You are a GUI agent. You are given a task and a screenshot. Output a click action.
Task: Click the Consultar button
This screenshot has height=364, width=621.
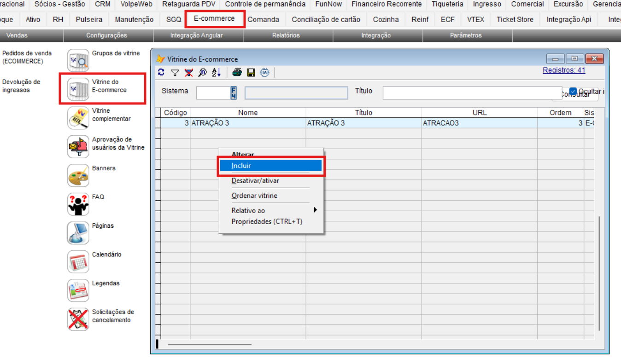coord(575,94)
